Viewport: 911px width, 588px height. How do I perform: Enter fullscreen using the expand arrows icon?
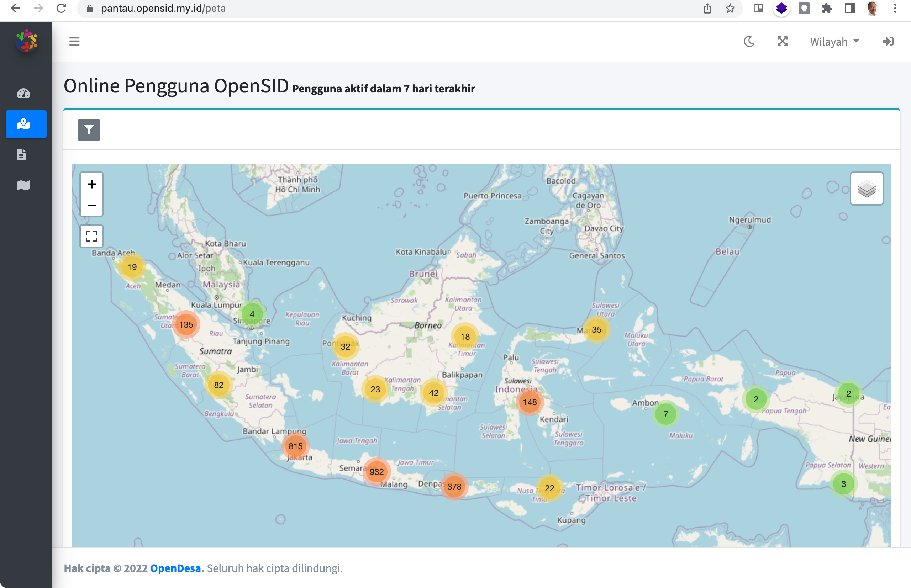782,41
